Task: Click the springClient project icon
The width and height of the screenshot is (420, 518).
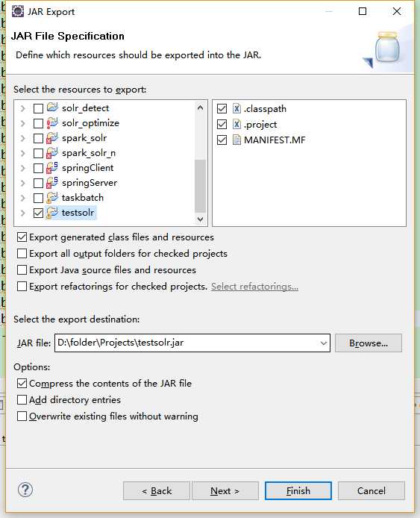Action: coord(52,167)
